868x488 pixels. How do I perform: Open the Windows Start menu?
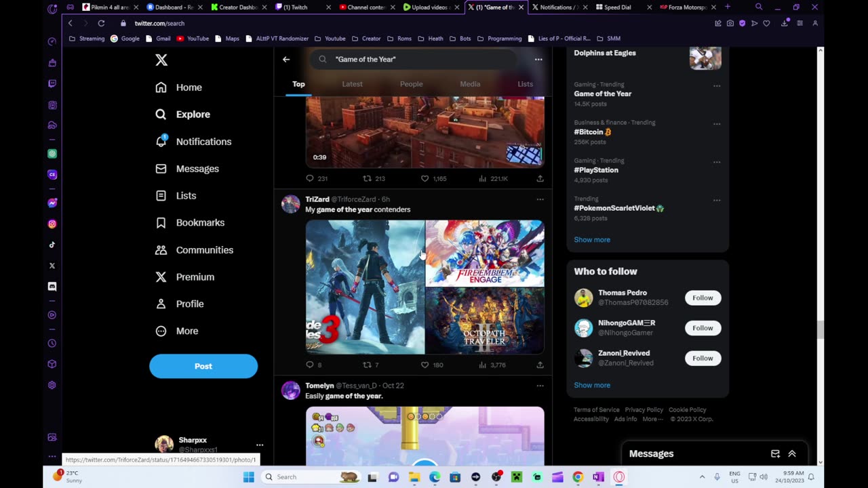click(x=249, y=477)
